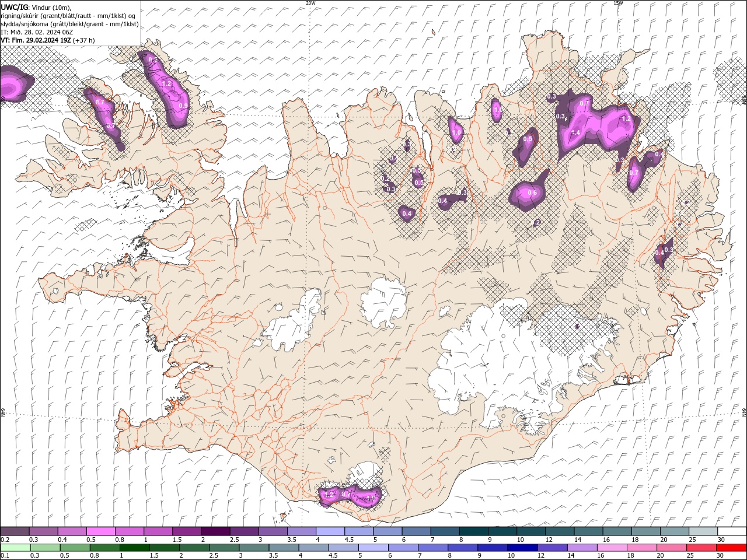Click the '0.6' snowfall value on map

click(532, 193)
